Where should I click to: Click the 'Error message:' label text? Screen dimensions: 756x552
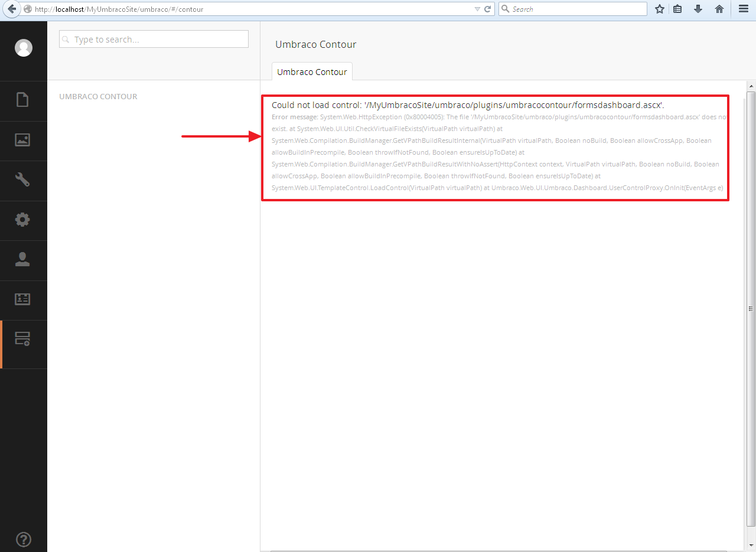pyautogui.click(x=295, y=117)
